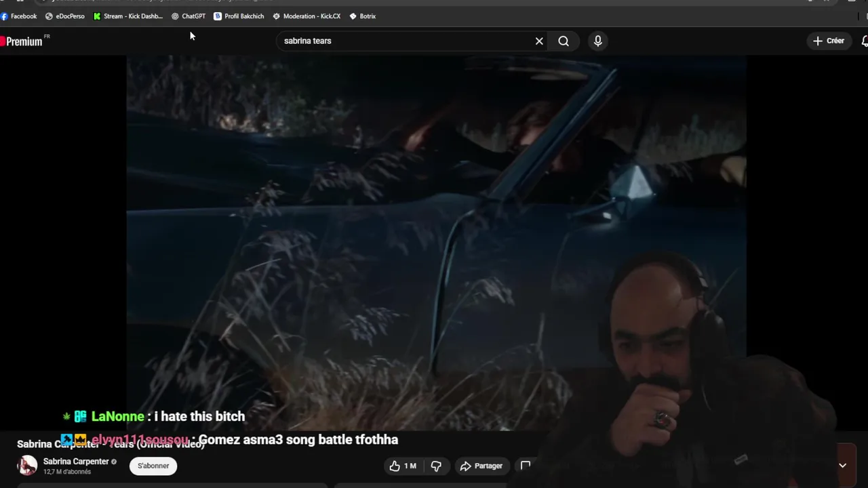Click the '12,7 M d'abonnés' subscriber count text
The width and height of the screenshot is (868, 488).
click(x=67, y=472)
